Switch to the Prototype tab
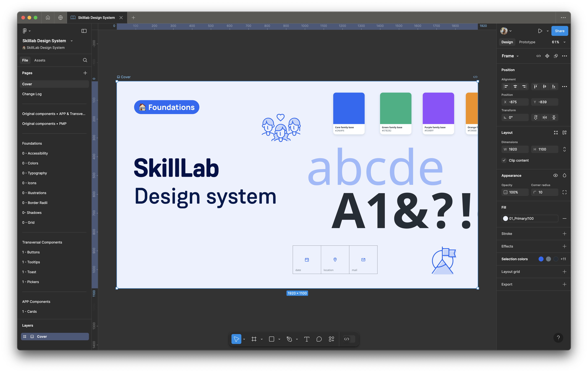This screenshot has width=588, height=373. click(x=527, y=42)
